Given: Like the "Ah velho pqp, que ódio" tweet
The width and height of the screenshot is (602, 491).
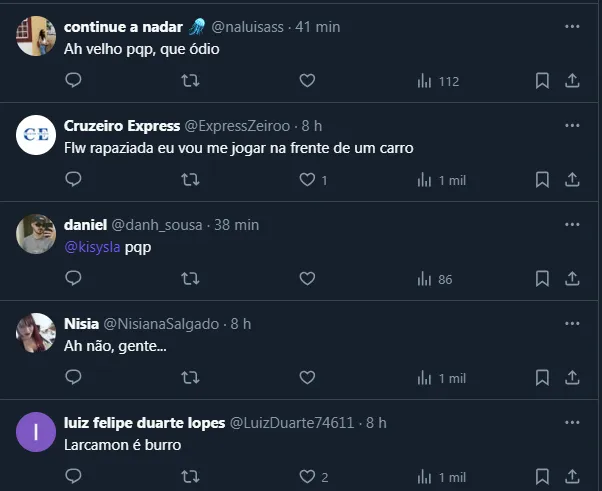Looking at the screenshot, I should click(307, 81).
